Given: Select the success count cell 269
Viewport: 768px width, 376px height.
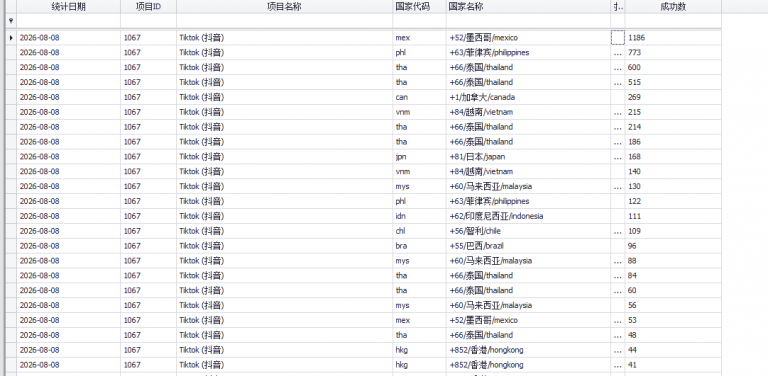Looking at the screenshot, I should point(673,97).
